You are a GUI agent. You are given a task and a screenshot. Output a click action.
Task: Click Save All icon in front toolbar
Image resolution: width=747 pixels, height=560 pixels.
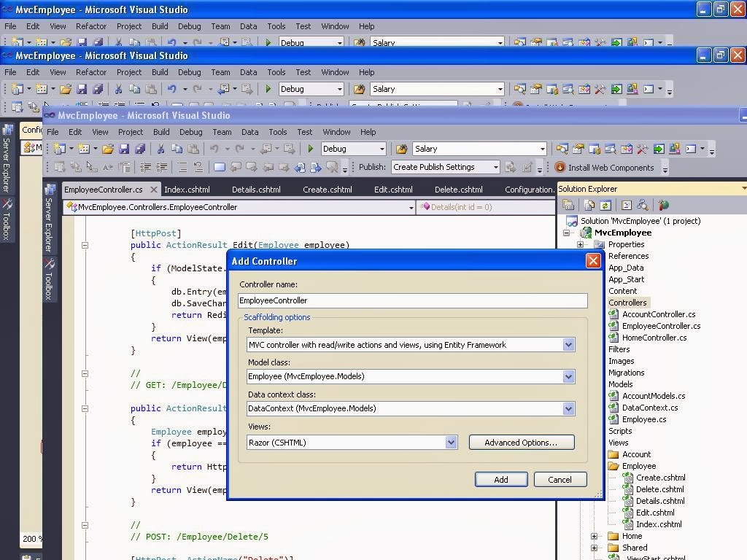140,149
